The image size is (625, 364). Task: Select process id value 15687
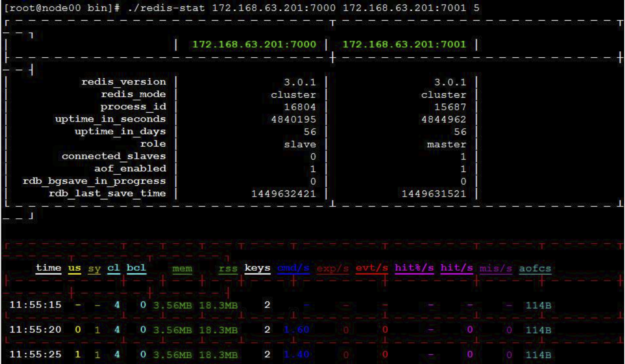pos(450,107)
